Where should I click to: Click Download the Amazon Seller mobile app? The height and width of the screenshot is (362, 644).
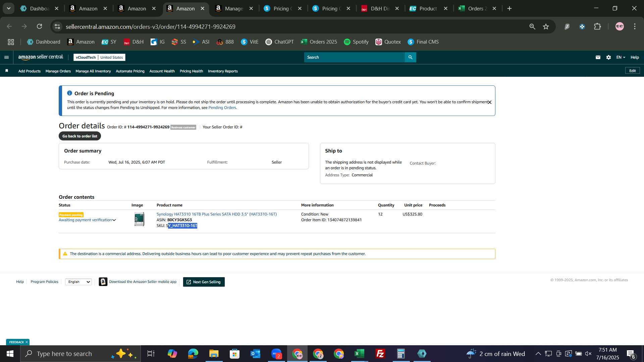point(143,282)
